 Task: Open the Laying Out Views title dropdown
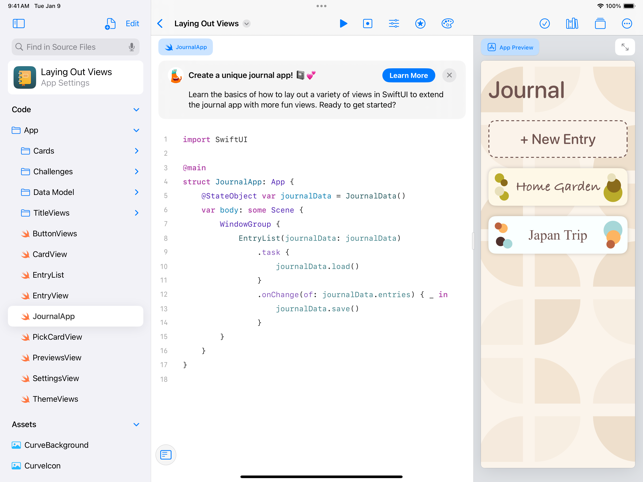(246, 23)
